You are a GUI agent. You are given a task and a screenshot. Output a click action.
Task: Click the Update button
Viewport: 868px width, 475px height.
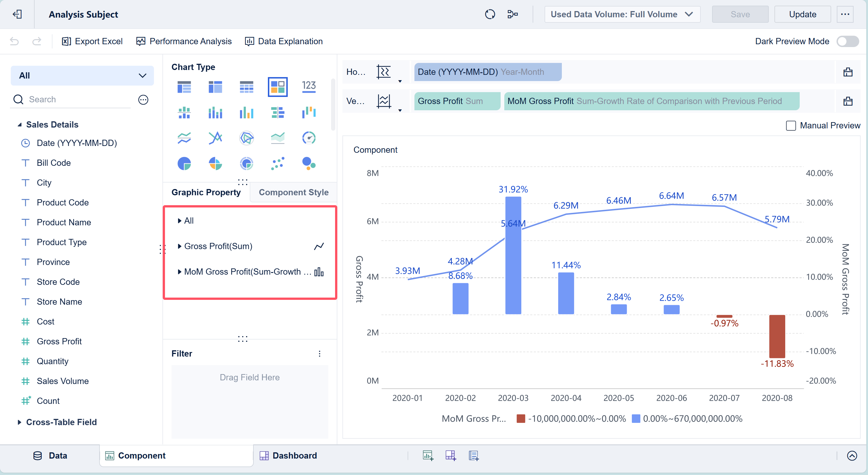click(803, 14)
